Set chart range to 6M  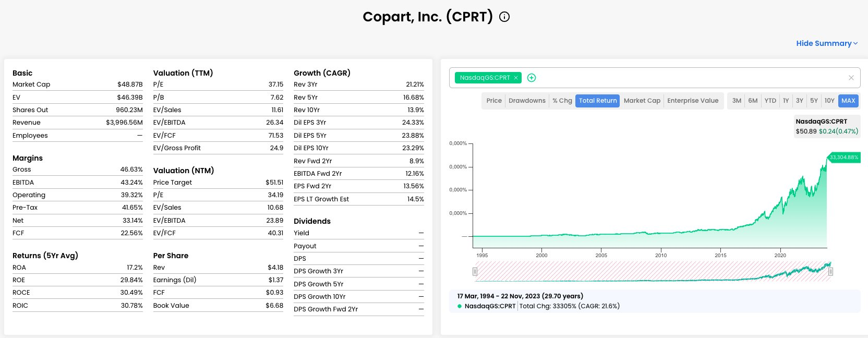753,101
